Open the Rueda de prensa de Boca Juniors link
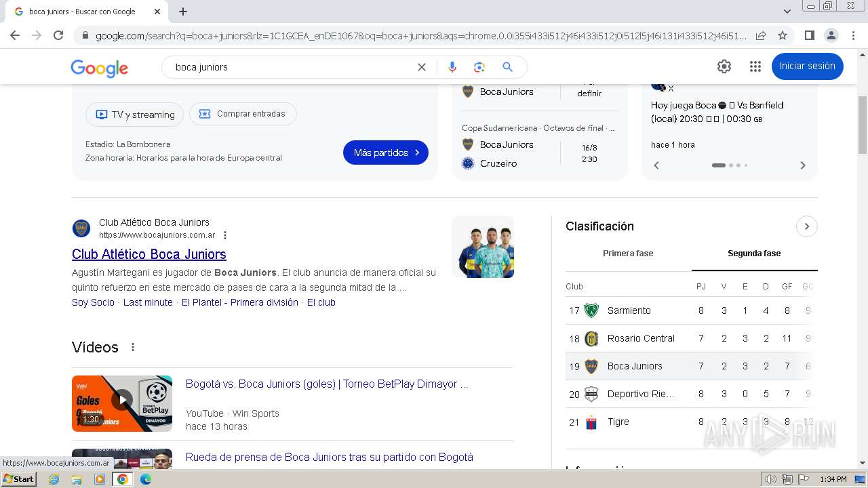 330,457
